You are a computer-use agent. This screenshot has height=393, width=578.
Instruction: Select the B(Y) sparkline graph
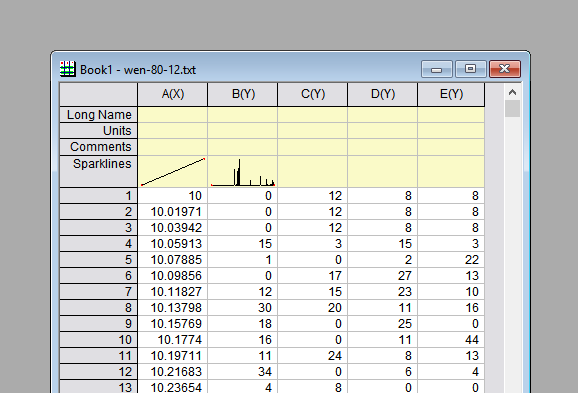point(243,171)
